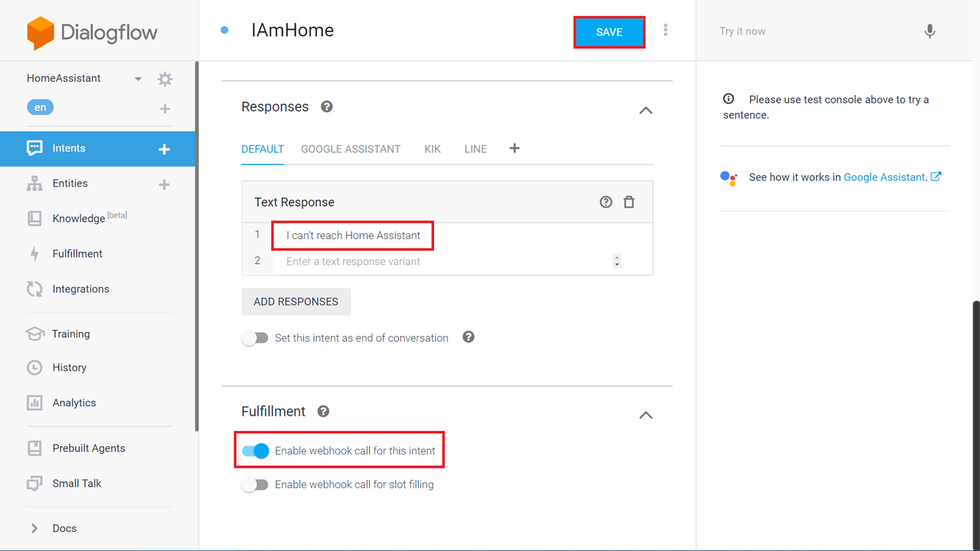980x551 pixels.
Task: Click the Small Talk chat icon
Action: [34, 484]
